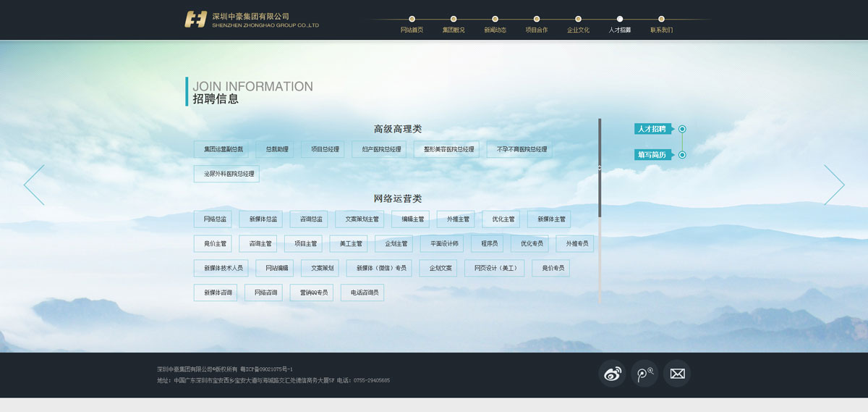Select the 网络总监 position

click(215, 219)
